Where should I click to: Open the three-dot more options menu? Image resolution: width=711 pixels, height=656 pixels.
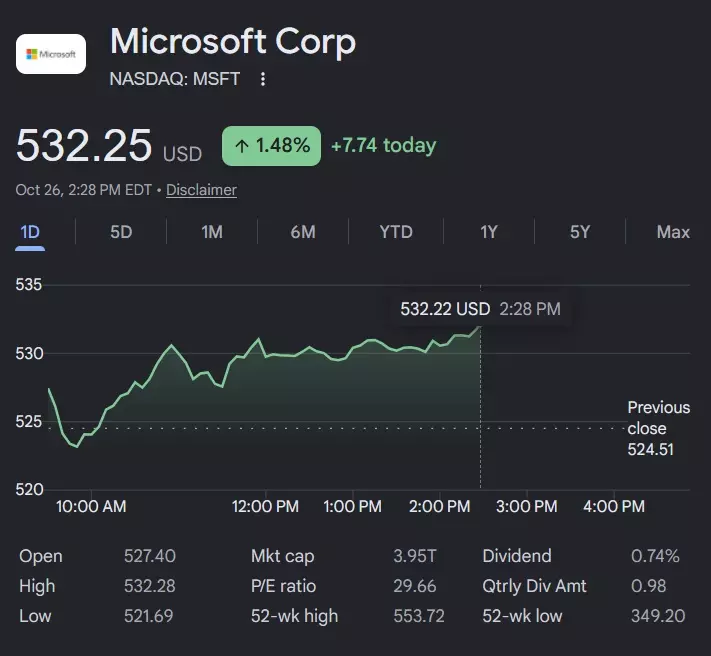[x=263, y=79]
